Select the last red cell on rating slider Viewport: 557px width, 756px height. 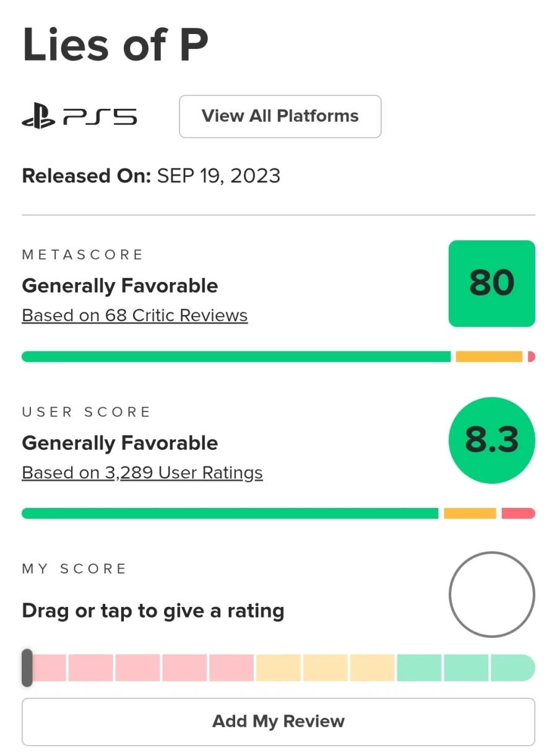coord(231,668)
